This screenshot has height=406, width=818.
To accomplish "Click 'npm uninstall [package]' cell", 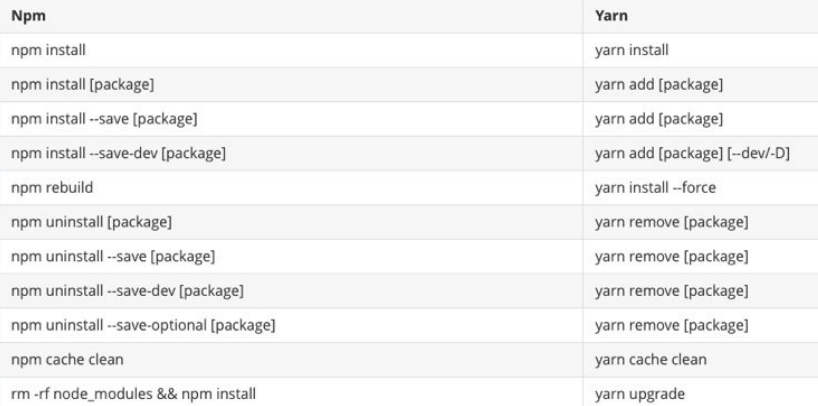I will [291, 222].
